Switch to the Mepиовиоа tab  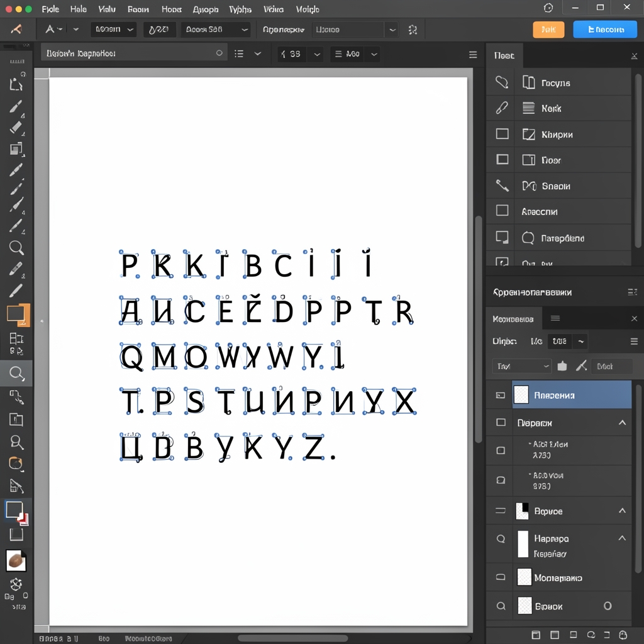point(513,319)
